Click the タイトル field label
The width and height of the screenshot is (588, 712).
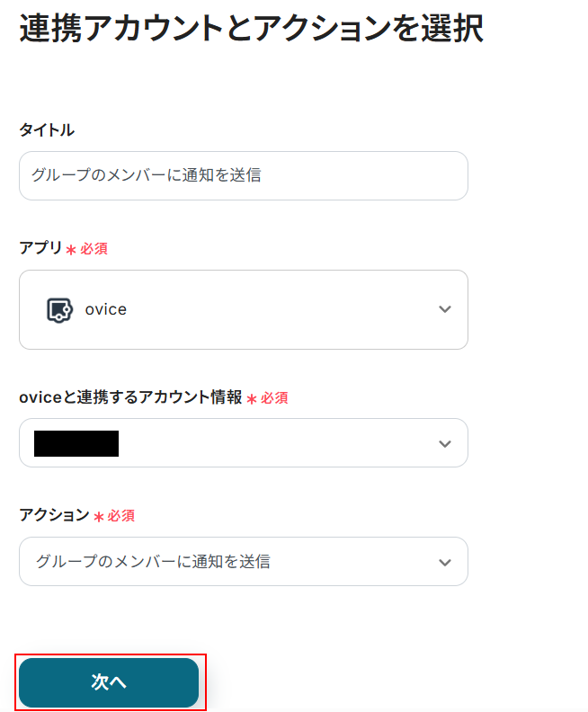pos(47,130)
